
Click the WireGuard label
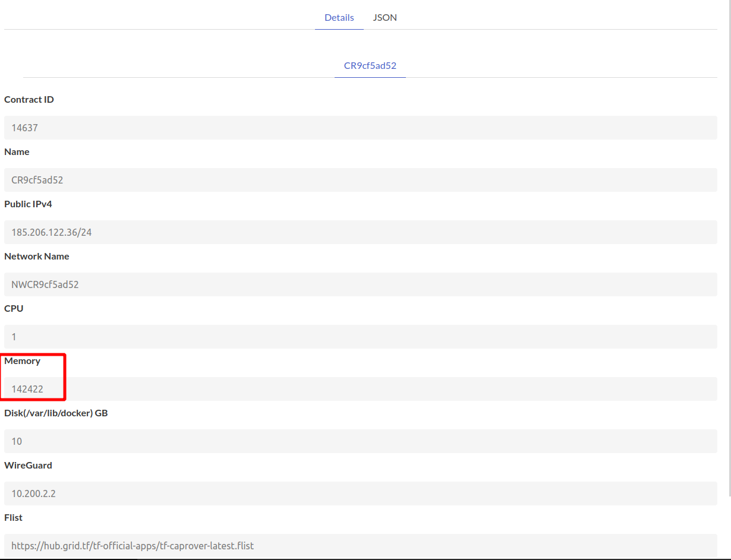[x=28, y=465]
